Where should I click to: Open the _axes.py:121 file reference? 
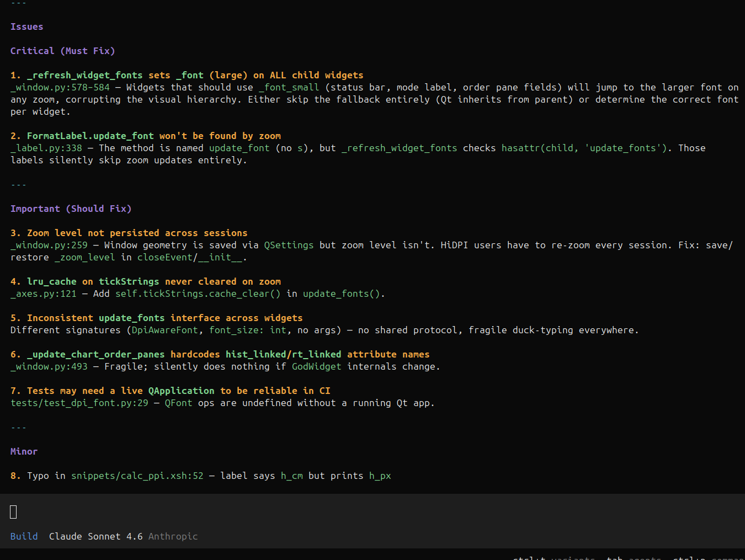tap(44, 294)
